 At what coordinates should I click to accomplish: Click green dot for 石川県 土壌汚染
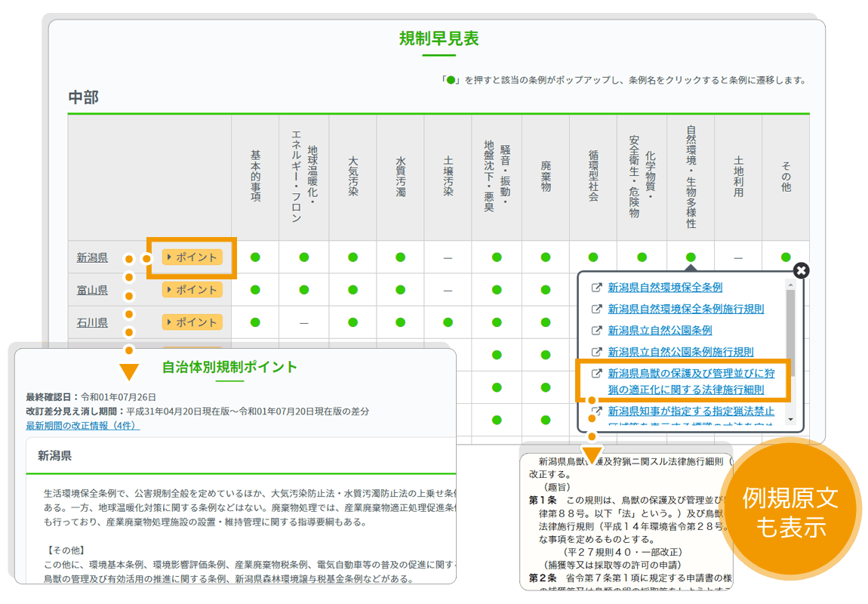point(448,322)
